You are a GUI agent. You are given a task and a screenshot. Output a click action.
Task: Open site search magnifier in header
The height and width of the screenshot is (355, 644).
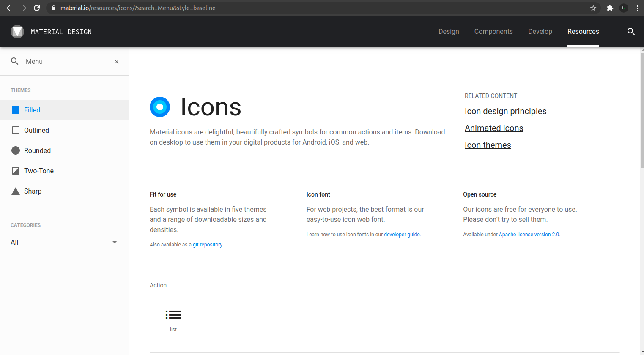pos(631,32)
